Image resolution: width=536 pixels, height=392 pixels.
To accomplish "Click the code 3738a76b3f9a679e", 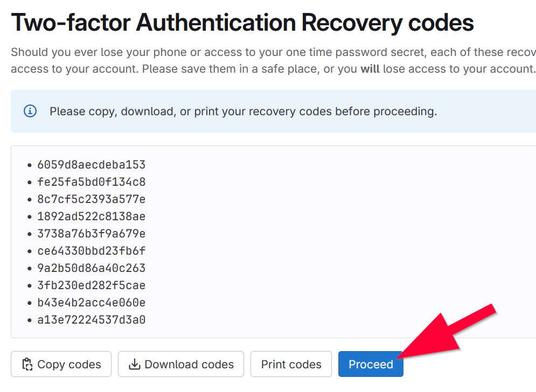I will (91, 234).
